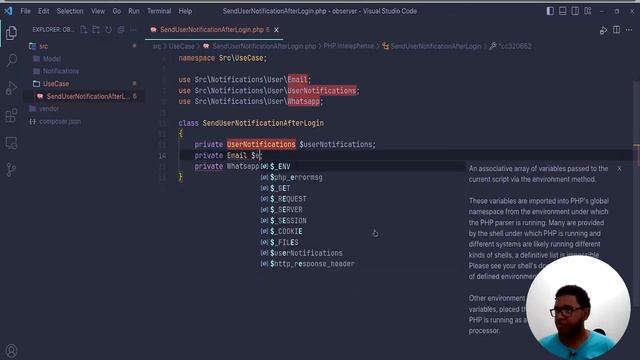Click src in the breadcrumb
The image size is (640, 360).
point(156,47)
